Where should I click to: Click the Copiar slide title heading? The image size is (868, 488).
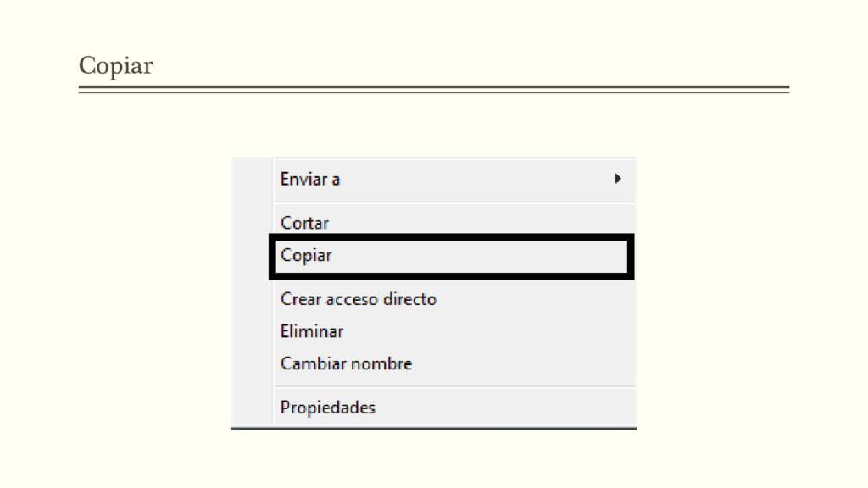pyautogui.click(x=116, y=65)
